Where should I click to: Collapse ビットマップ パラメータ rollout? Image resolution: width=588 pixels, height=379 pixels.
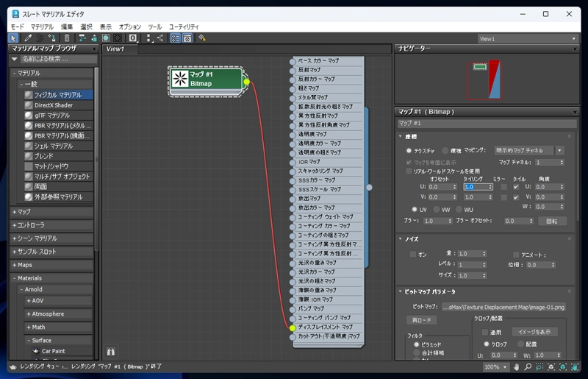coord(400,291)
